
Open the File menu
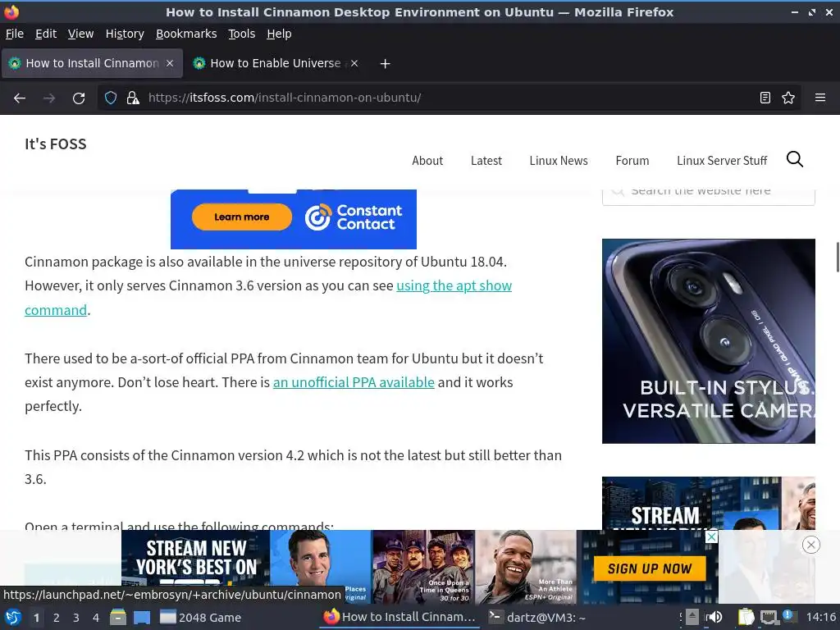(15, 34)
